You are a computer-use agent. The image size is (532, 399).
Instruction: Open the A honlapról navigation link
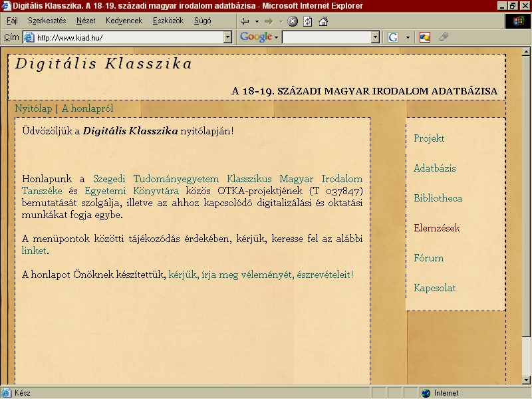point(88,108)
